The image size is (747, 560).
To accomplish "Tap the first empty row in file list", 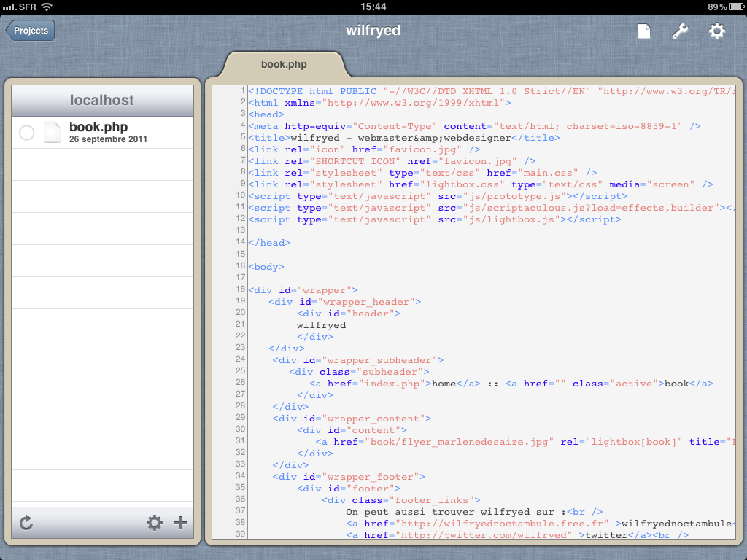I will pyautogui.click(x=102, y=164).
